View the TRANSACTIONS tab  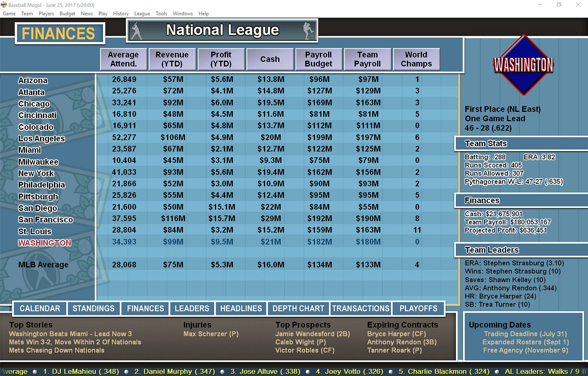click(x=361, y=308)
